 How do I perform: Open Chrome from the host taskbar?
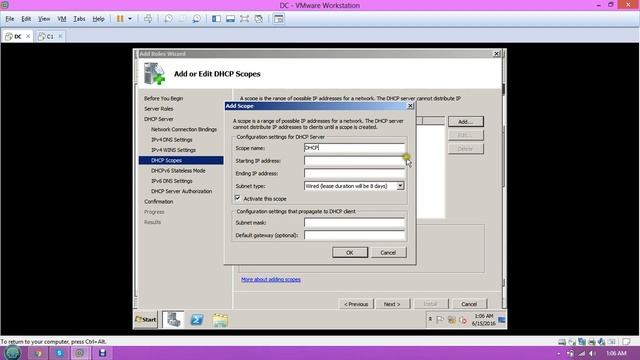pos(38,353)
